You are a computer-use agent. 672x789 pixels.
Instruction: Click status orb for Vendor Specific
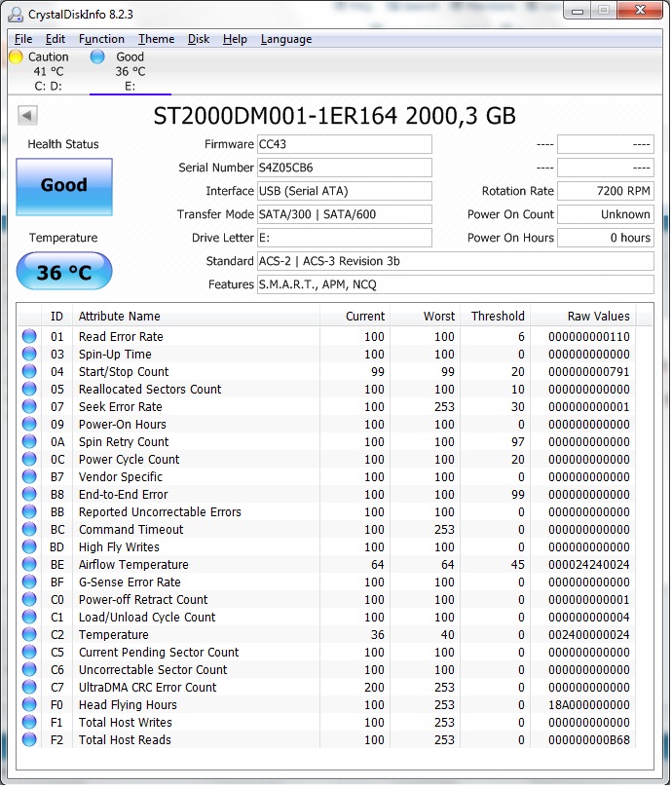29,476
